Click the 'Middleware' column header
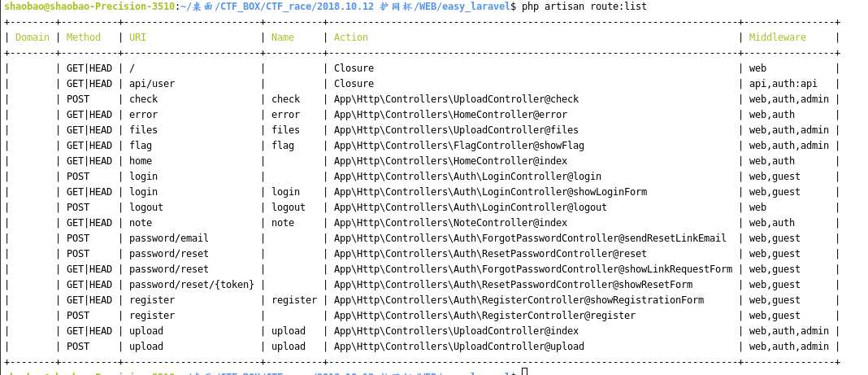Viewport: 868px width, 375px height. point(777,37)
